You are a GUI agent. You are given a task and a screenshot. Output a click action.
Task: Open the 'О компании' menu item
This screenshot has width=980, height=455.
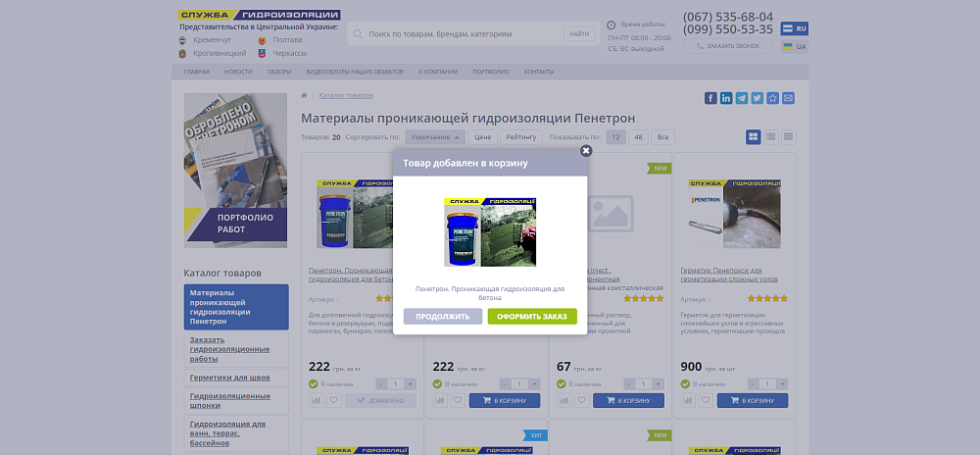tap(437, 72)
